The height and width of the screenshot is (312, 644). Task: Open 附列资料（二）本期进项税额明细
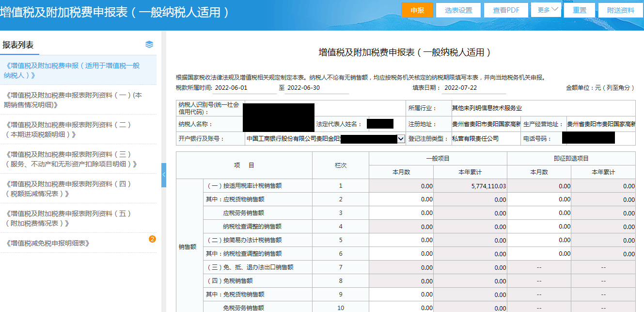tap(68, 129)
